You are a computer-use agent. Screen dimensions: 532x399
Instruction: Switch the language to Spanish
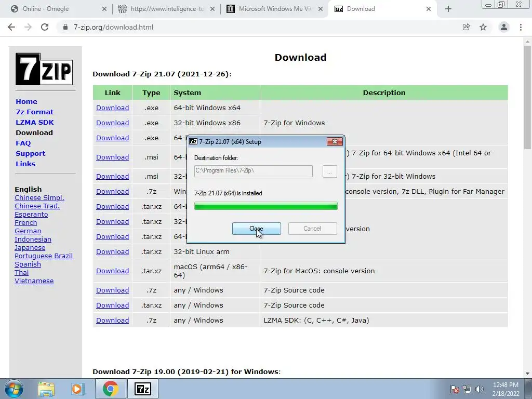28,264
